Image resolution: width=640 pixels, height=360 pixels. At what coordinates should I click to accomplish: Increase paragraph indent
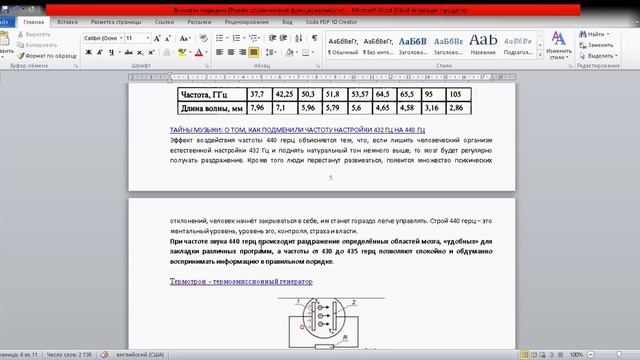pos(283,38)
